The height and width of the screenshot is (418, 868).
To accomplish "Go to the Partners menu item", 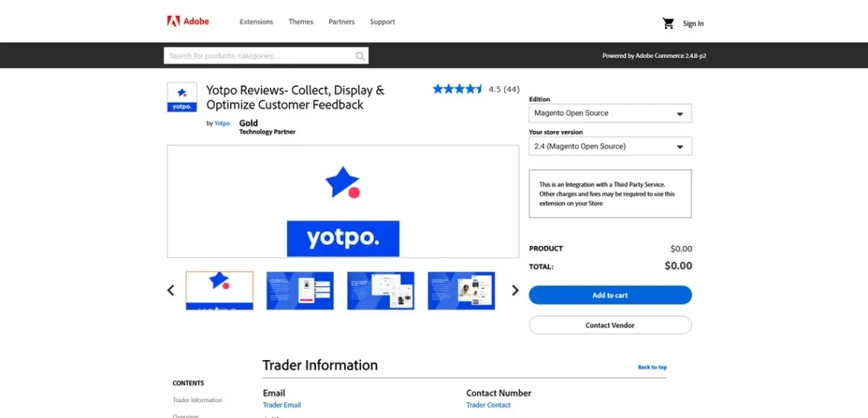I will [x=341, y=22].
